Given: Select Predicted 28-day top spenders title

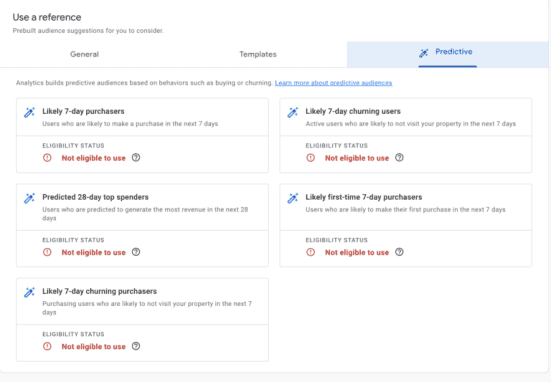Looking at the screenshot, I should (95, 197).
